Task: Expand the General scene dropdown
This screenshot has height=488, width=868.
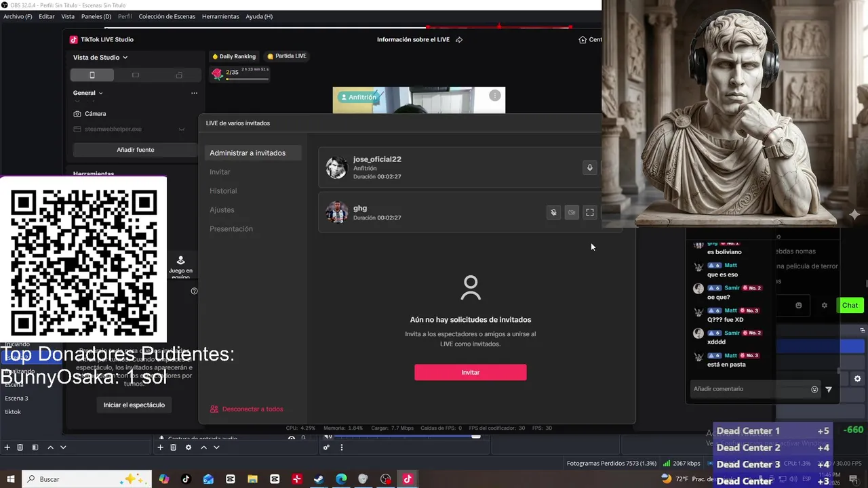Action: (x=88, y=93)
